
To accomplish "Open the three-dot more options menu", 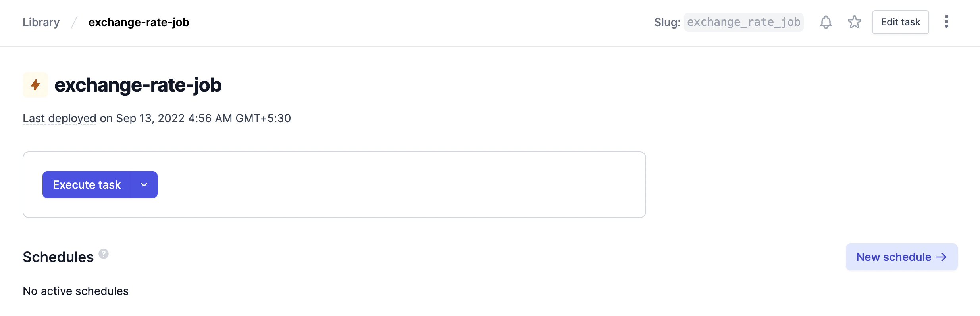I will 946,22.
